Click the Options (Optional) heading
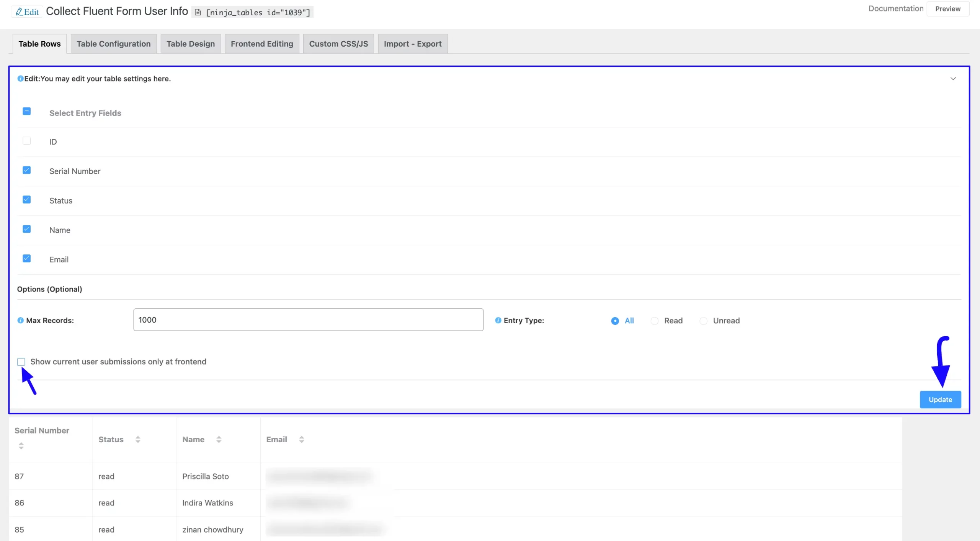This screenshot has height=541, width=980. (x=49, y=289)
